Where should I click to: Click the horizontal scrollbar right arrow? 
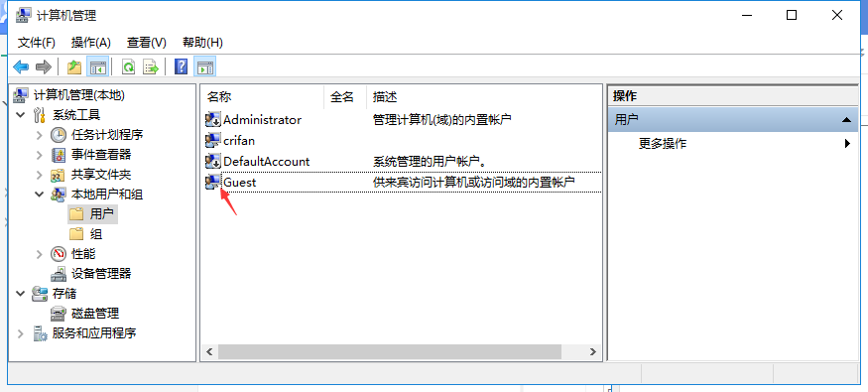[592, 351]
